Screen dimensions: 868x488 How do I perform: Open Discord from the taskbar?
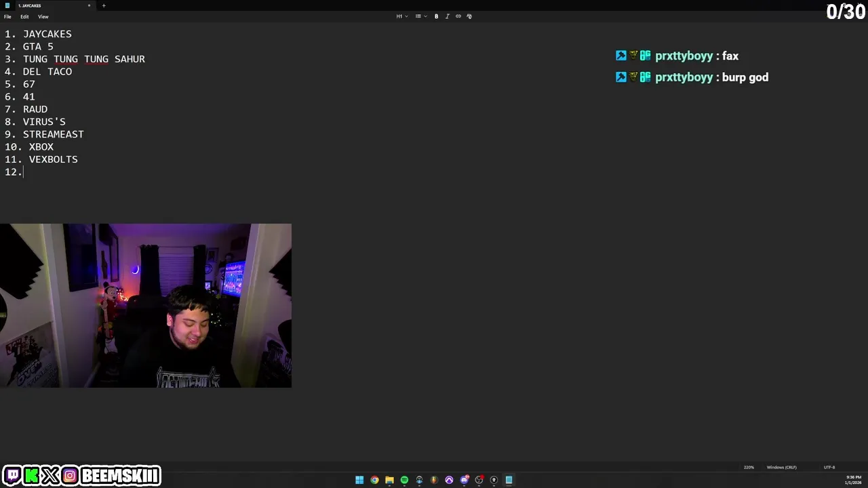[464, 480]
